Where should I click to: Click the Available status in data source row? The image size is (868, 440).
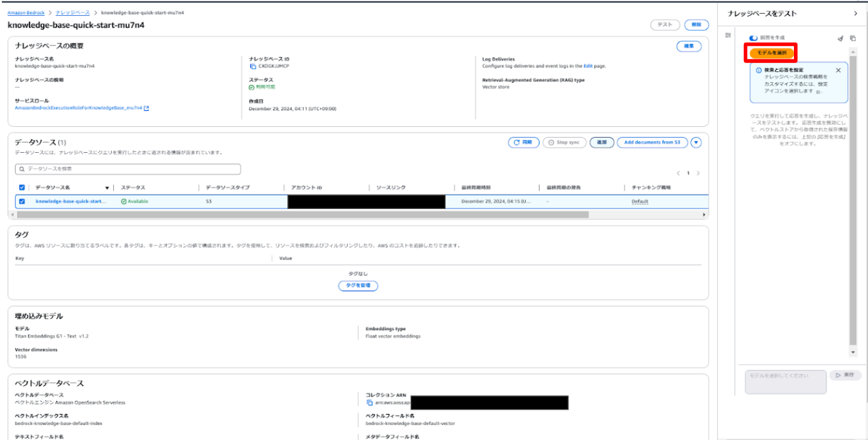(x=134, y=201)
